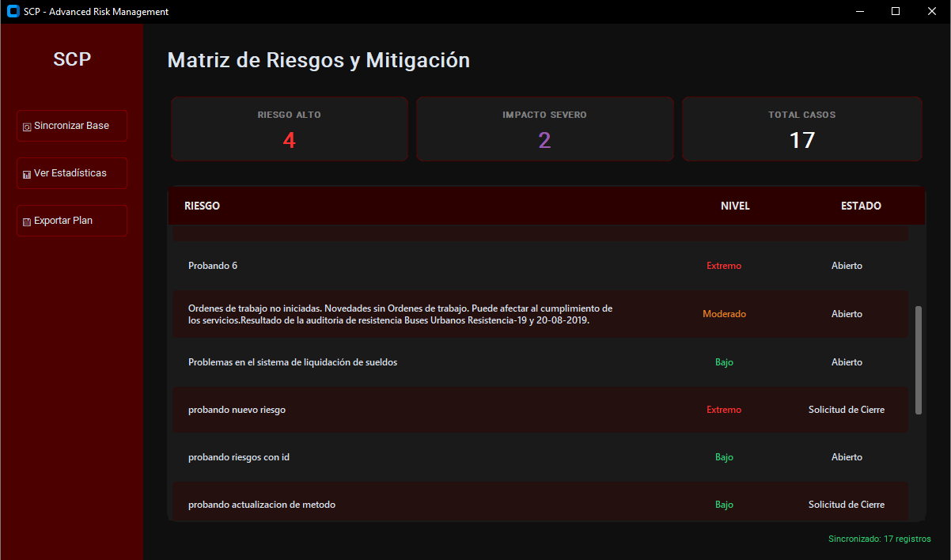Select the Riesgo Alto summary card
Screen dimensions: 951x560
(290, 130)
